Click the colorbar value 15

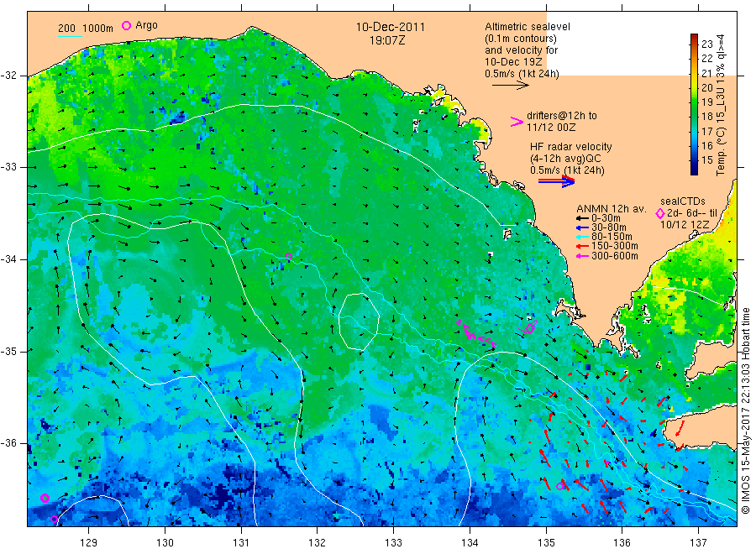coord(706,160)
